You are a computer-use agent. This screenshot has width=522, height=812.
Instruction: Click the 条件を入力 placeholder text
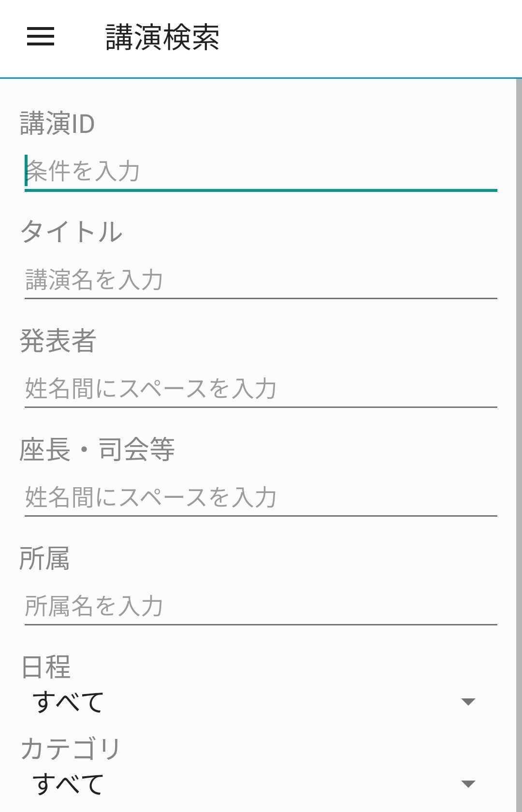point(83,171)
